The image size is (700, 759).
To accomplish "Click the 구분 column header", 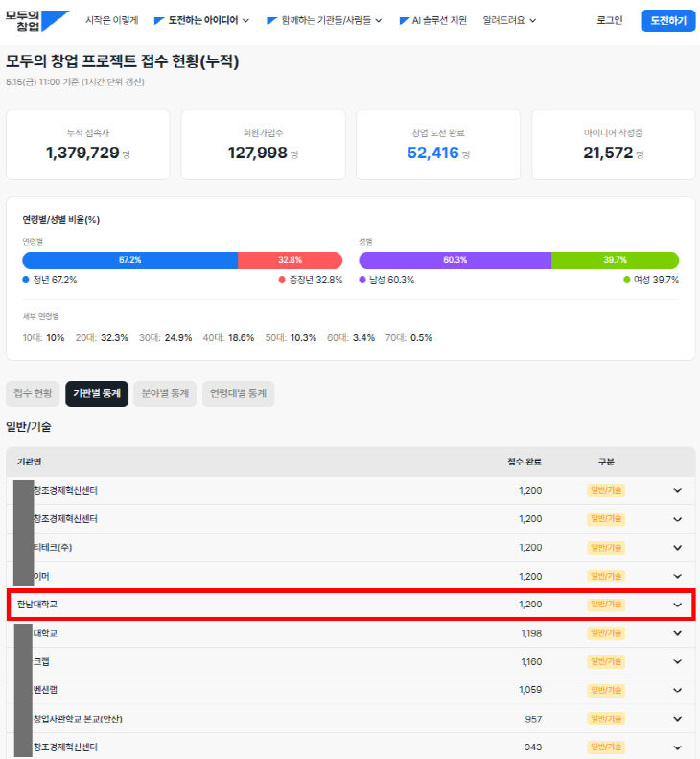I will 606,462.
